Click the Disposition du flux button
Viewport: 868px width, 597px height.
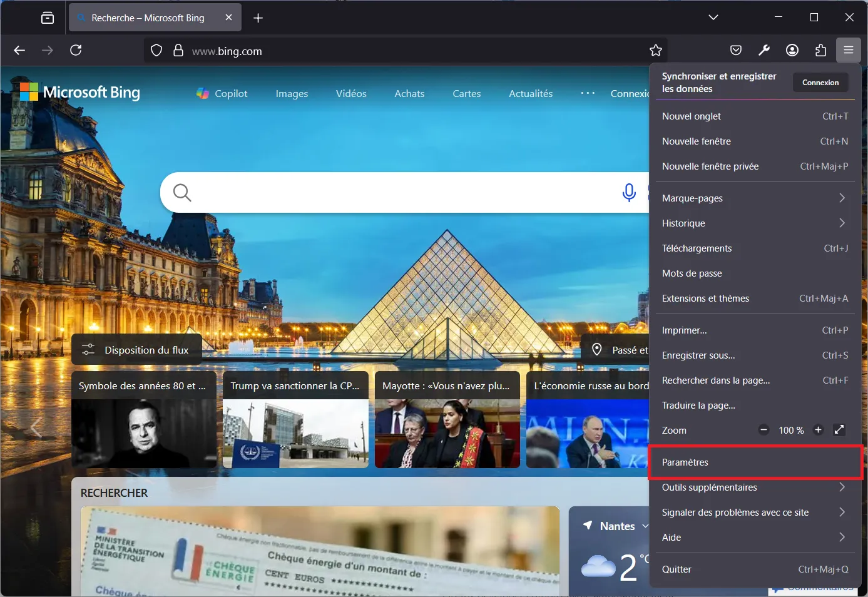(136, 350)
